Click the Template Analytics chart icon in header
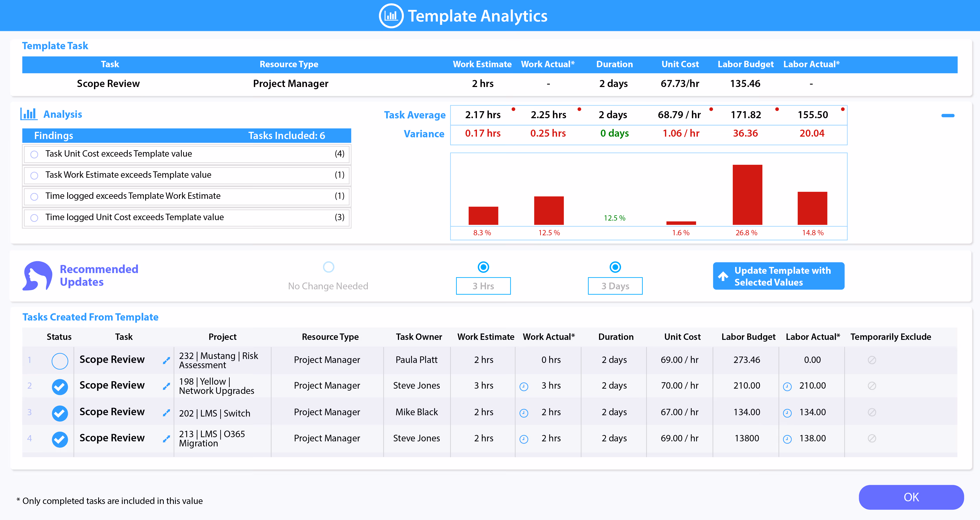Screen dimensions: 980x520 pyautogui.click(x=391, y=16)
